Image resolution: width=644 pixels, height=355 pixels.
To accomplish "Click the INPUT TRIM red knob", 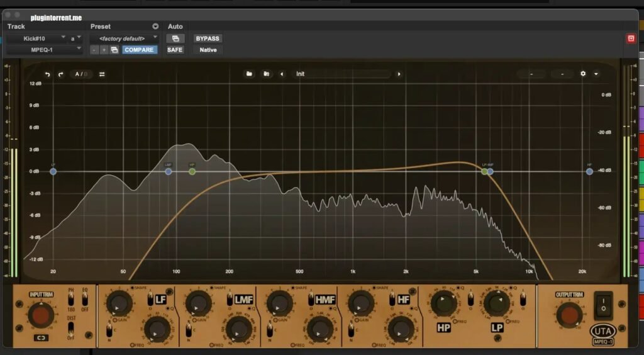I will (41, 315).
